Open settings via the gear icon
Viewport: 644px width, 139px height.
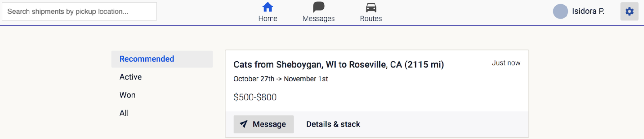tap(629, 11)
